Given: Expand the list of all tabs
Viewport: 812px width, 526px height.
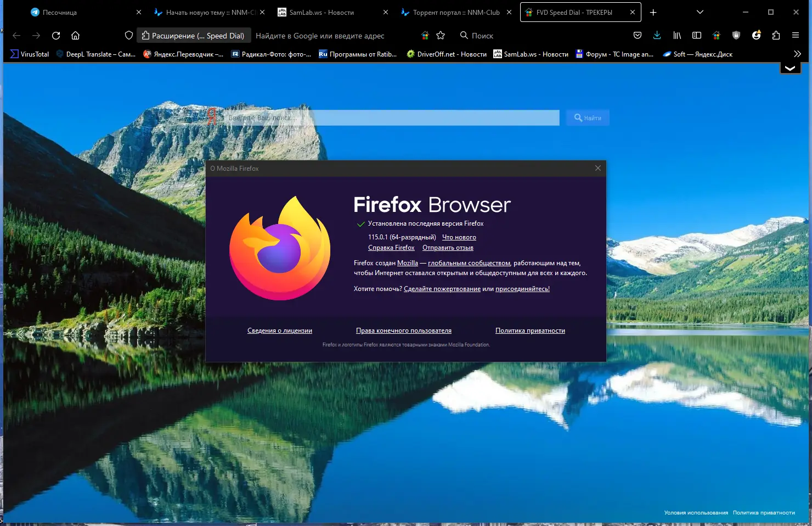Looking at the screenshot, I should (700, 12).
